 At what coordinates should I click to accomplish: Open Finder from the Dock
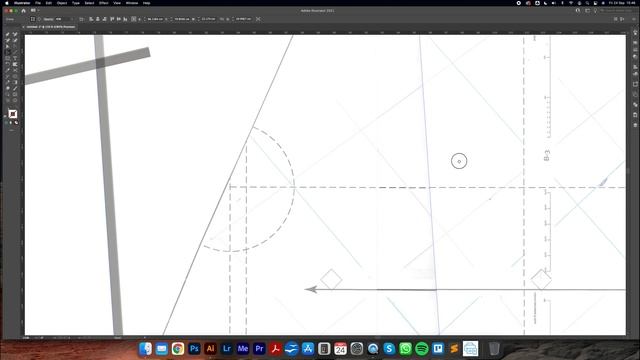[145, 349]
